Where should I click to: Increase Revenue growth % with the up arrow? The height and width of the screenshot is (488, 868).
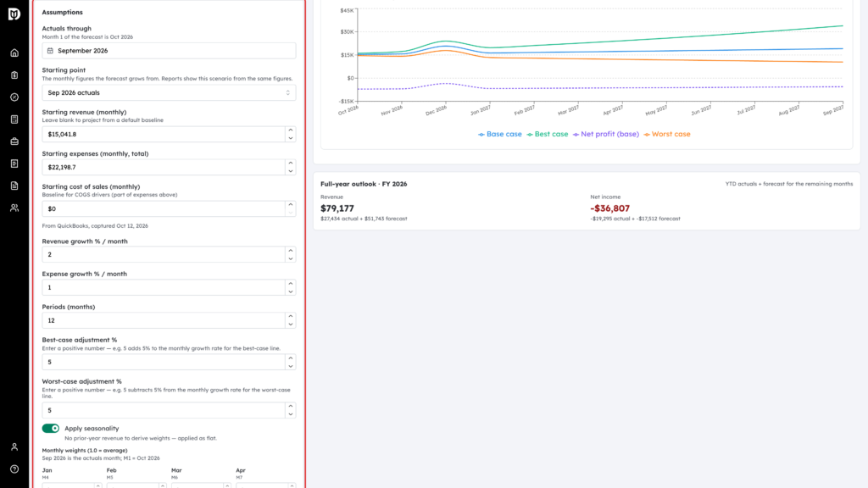291,251
